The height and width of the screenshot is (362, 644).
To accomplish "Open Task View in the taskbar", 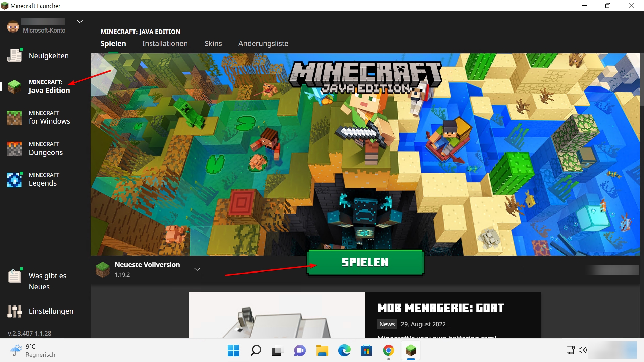I will point(277,351).
